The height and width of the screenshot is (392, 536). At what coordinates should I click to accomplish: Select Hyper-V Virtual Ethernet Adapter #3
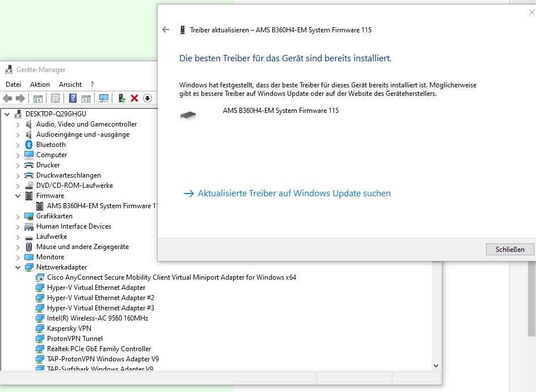tap(100, 308)
